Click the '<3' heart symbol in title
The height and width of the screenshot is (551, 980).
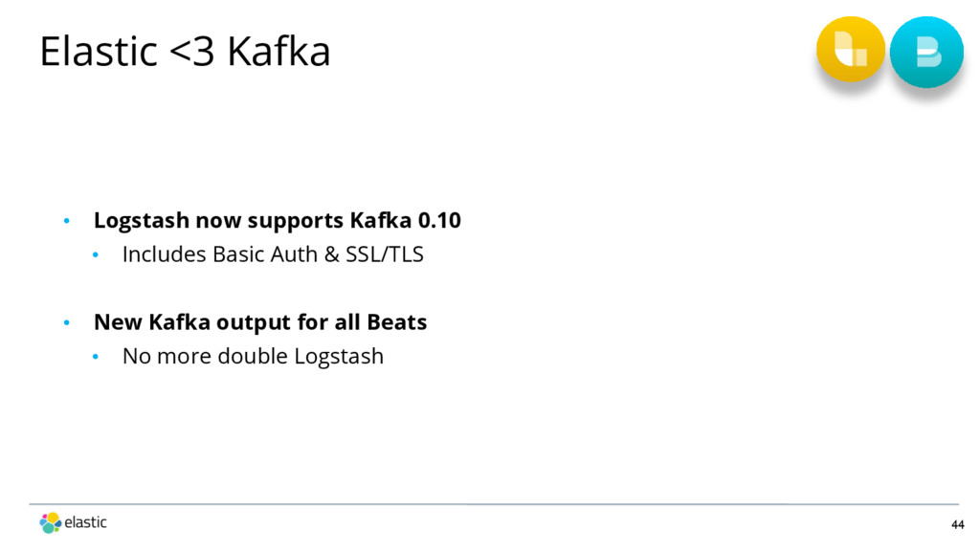click(192, 52)
